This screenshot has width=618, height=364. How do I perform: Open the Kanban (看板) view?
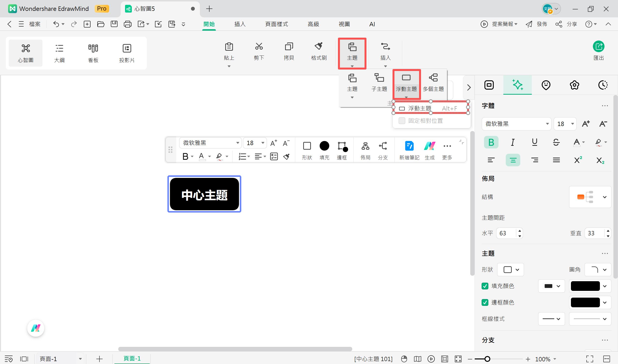pyautogui.click(x=93, y=53)
